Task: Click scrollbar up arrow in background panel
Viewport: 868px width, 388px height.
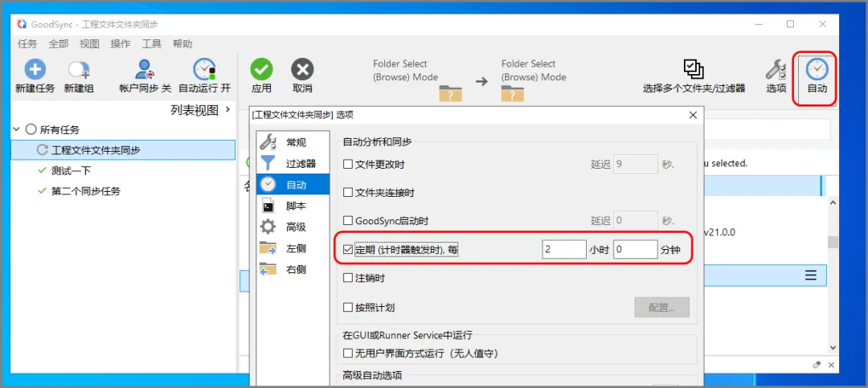Action: [x=832, y=203]
